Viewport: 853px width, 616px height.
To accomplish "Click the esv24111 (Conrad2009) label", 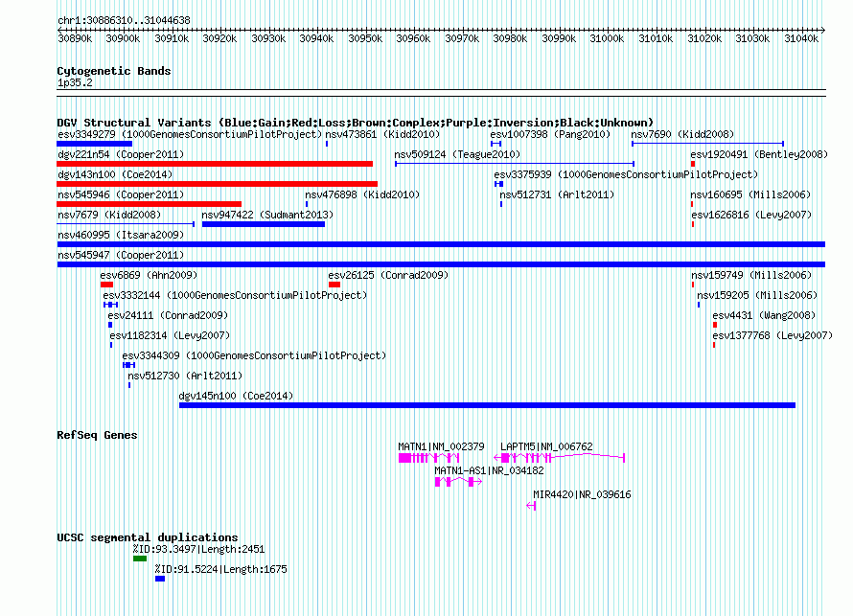I will (168, 315).
